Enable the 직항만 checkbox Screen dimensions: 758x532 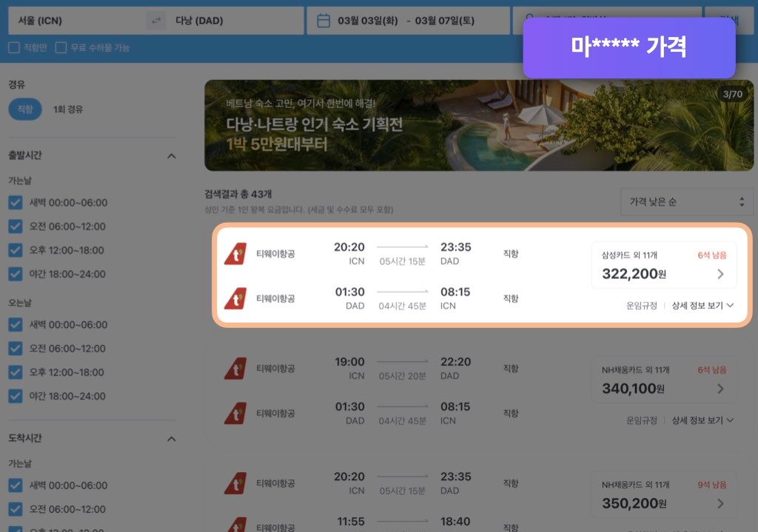tap(13, 47)
